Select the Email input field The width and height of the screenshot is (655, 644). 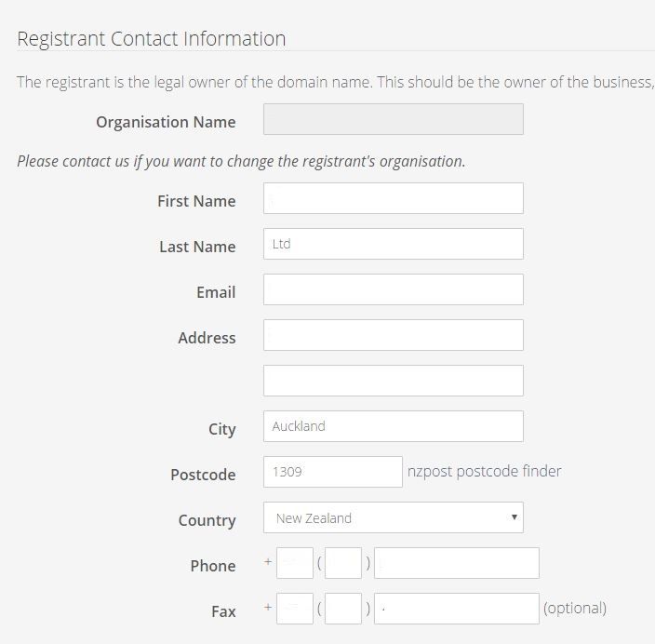393,289
